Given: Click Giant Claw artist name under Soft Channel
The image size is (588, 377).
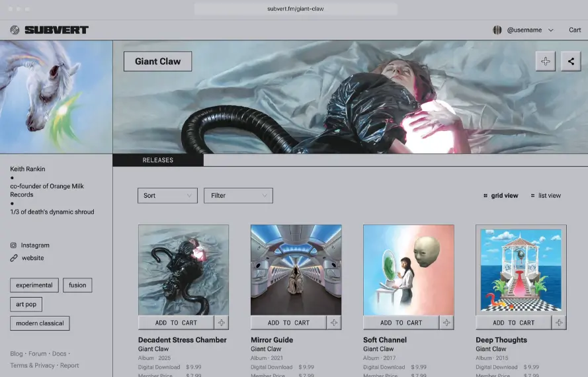Looking at the screenshot, I should point(378,349).
